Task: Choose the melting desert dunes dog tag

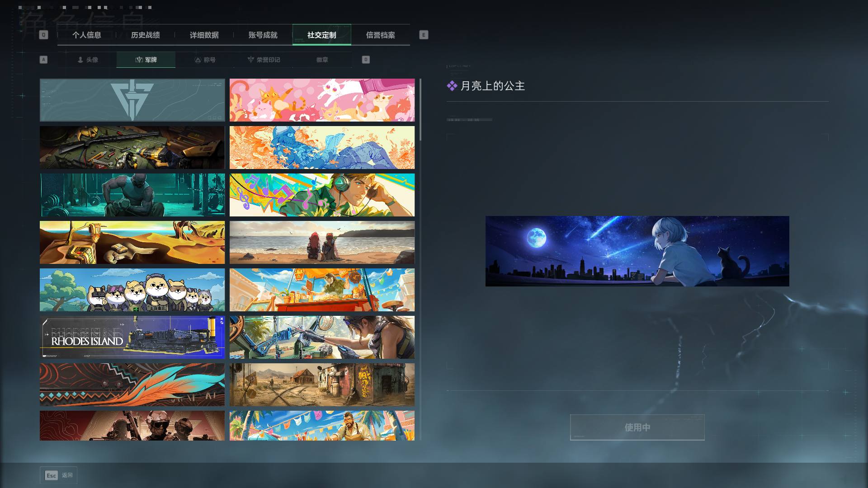Action: (132, 243)
